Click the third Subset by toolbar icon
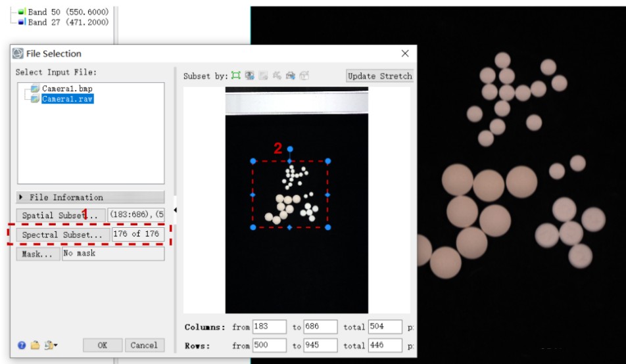 point(263,76)
